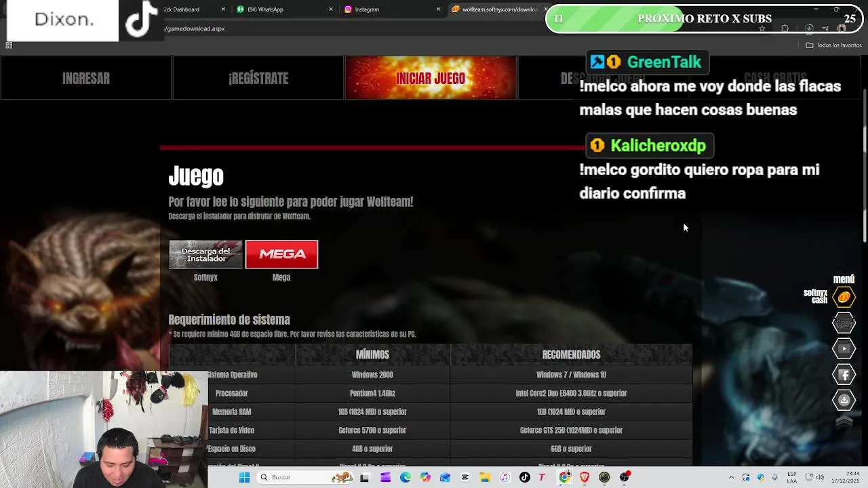Click the 'Procesador' row label
868x488 pixels.
point(231,393)
